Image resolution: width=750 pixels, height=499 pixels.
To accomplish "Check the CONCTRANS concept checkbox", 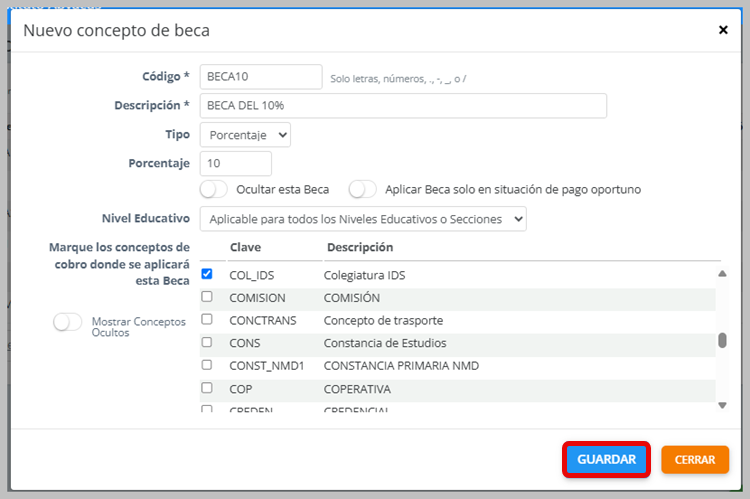I will pos(207,319).
